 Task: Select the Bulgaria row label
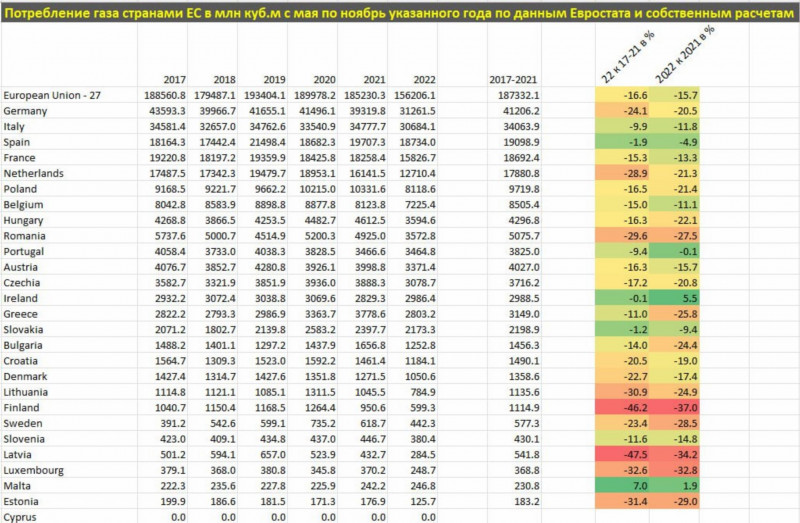pyautogui.click(x=22, y=345)
